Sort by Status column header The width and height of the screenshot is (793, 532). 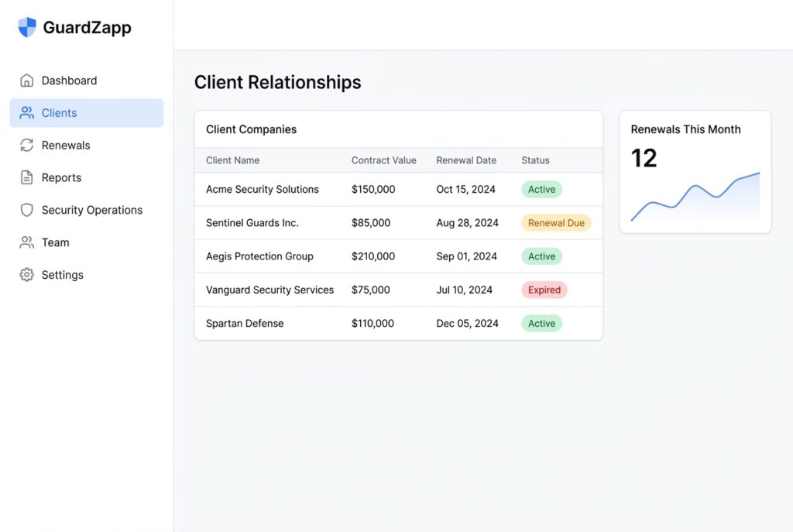pos(536,160)
